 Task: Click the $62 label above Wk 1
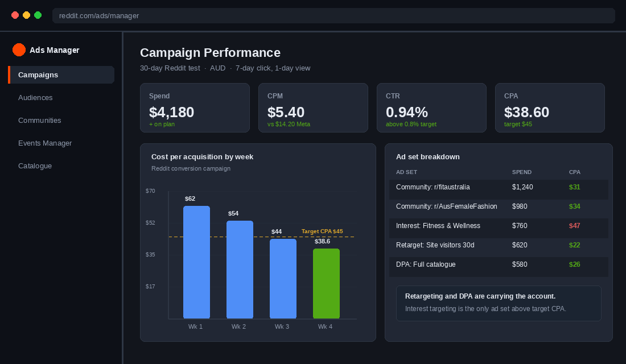[190, 198]
